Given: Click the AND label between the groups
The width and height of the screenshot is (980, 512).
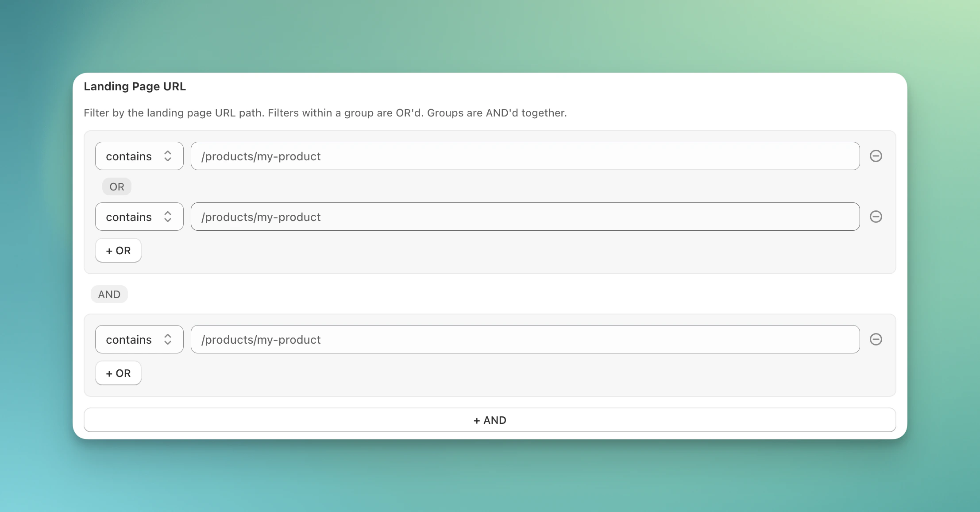Looking at the screenshot, I should (109, 295).
